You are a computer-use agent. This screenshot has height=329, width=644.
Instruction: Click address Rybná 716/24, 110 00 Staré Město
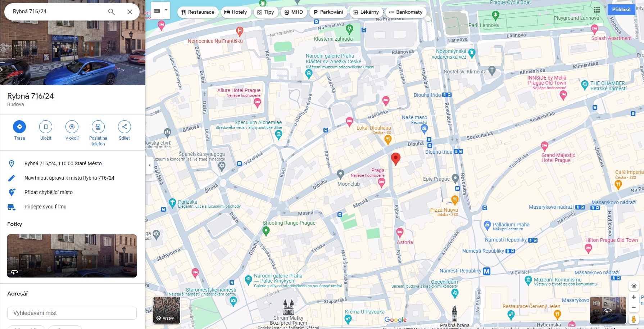click(63, 163)
